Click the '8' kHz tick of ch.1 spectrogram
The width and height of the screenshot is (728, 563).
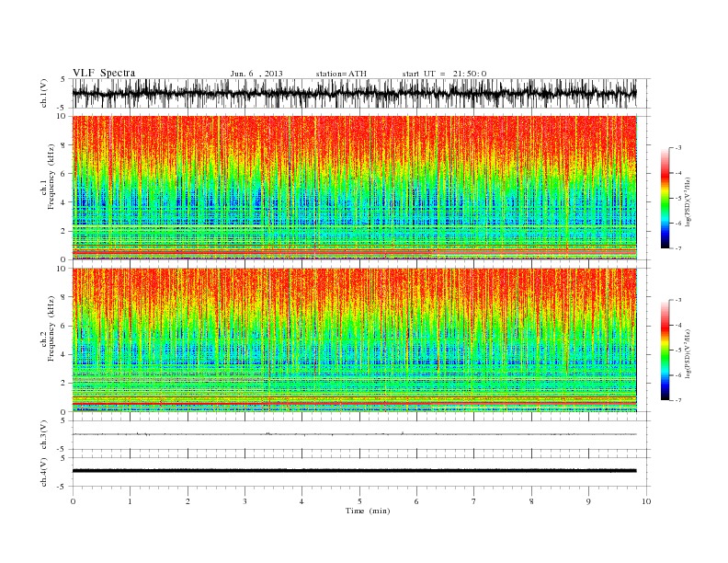[63, 145]
